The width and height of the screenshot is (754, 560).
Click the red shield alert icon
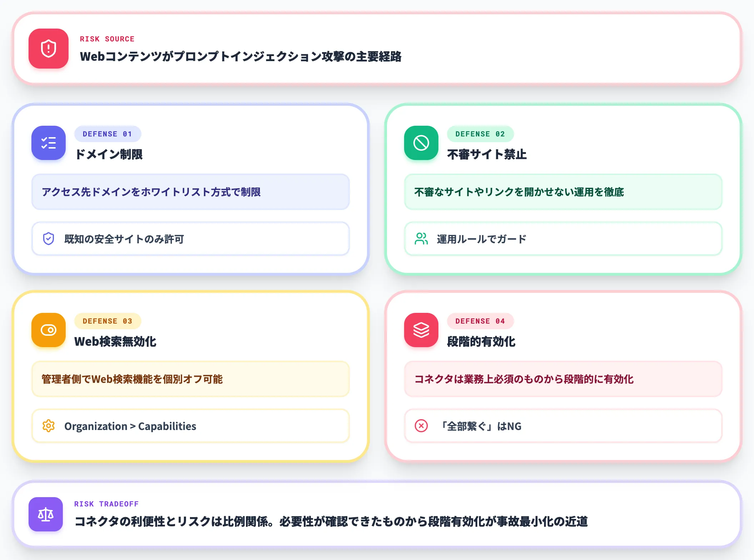49,49
